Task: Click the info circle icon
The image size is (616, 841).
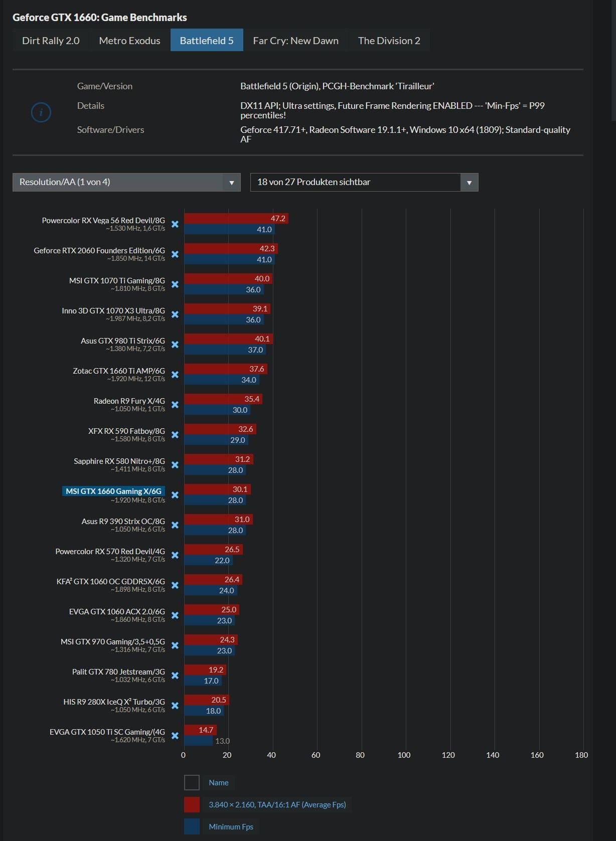Action: pyautogui.click(x=41, y=112)
